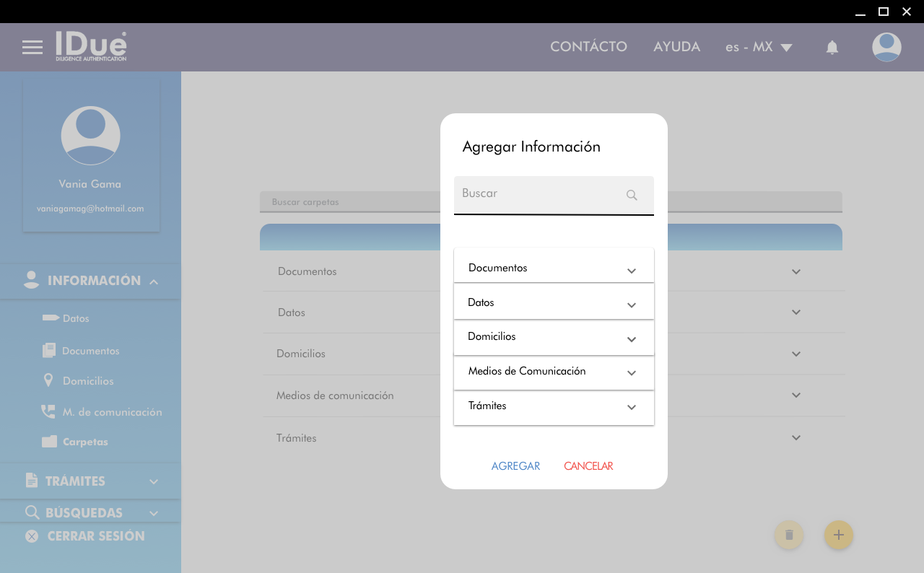Open the CONTACTO menu item
This screenshot has height=573, width=924.
(588, 47)
